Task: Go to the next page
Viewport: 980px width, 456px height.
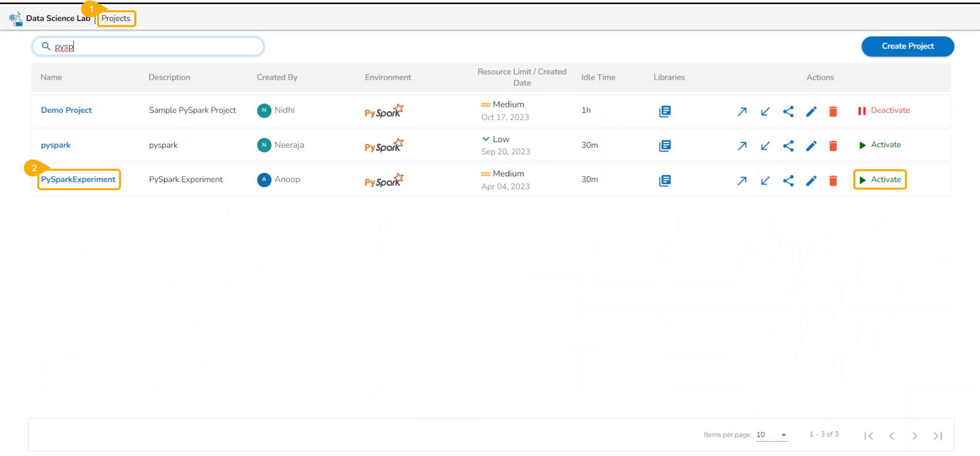Action: click(x=915, y=436)
